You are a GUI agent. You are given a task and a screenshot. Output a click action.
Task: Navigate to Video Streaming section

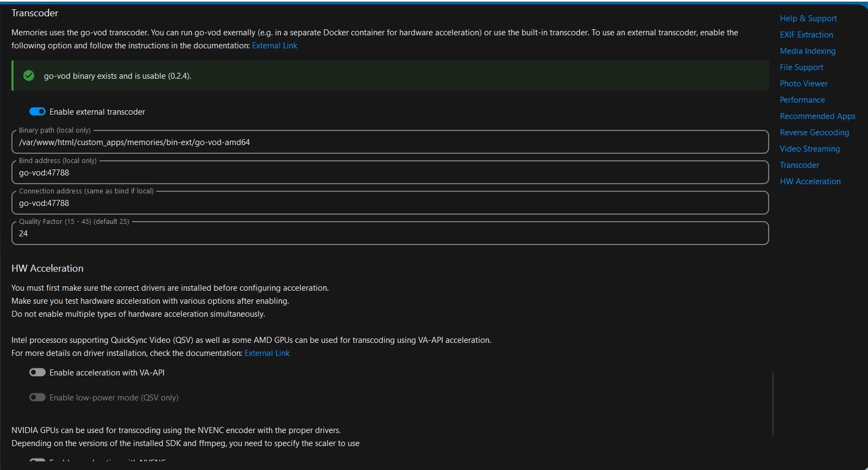coord(809,149)
